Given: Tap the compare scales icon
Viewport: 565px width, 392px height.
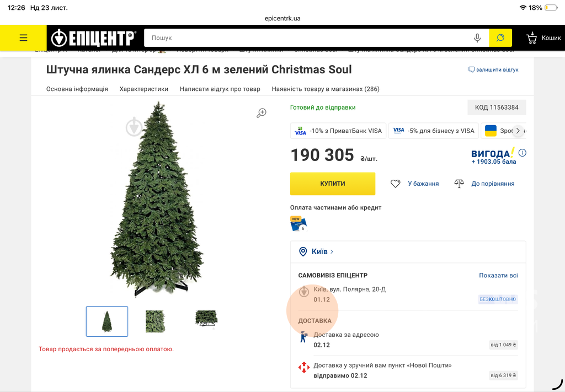Looking at the screenshot, I should pyautogui.click(x=459, y=184).
